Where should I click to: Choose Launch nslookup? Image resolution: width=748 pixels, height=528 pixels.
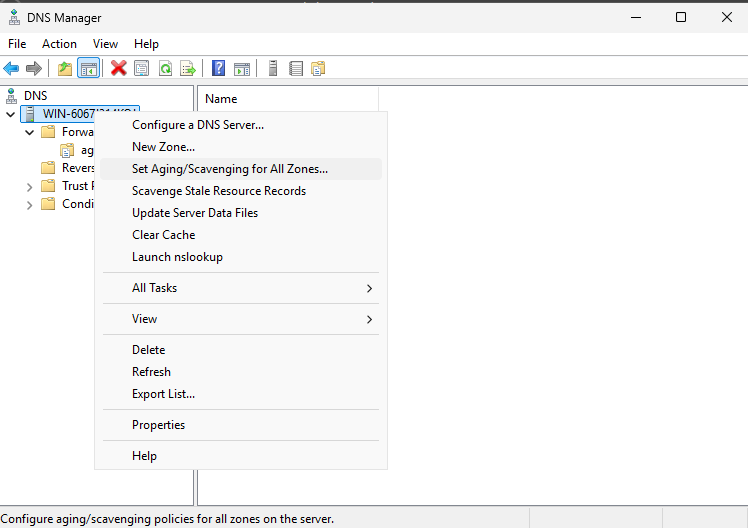(x=241, y=257)
